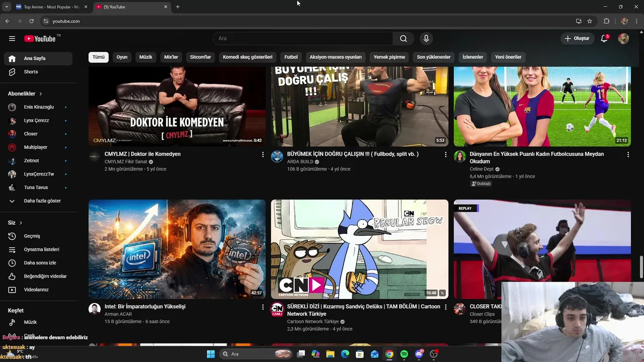Open Discord from the taskbar
The image size is (644, 362).
tap(419, 354)
